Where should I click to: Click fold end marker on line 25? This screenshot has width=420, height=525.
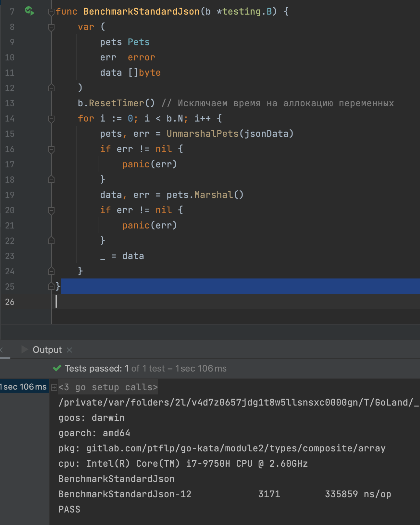click(x=51, y=286)
